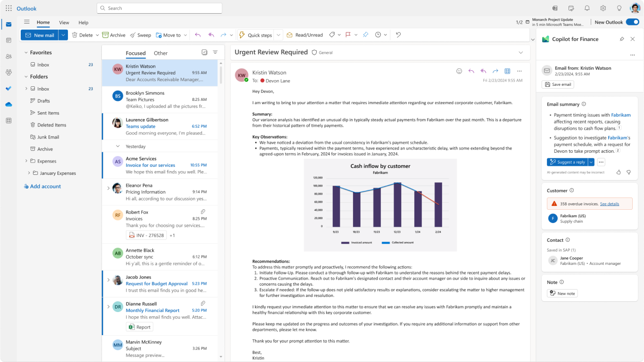The height and width of the screenshot is (362, 644).
Task: Click the search bar at the top
Action: [159, 8]
